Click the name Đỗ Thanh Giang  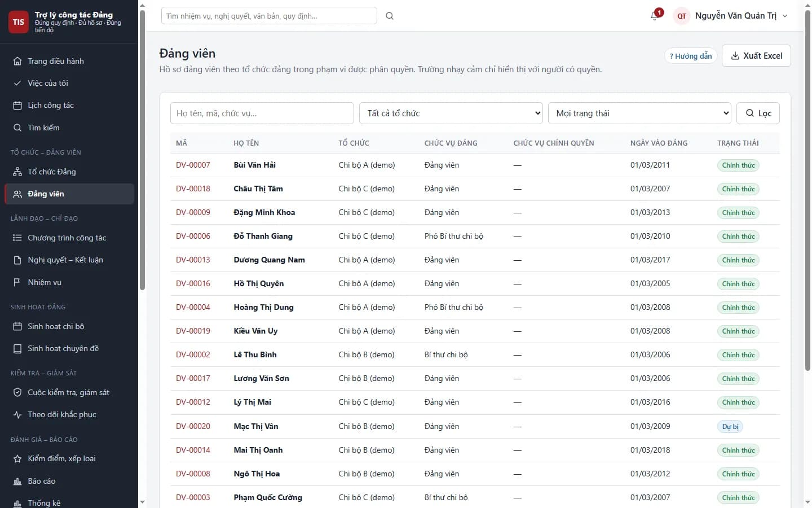click(x=263, y=236)
